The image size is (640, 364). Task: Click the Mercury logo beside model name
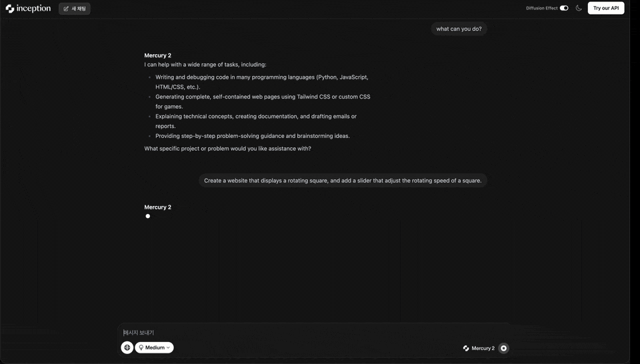(466, 348)
